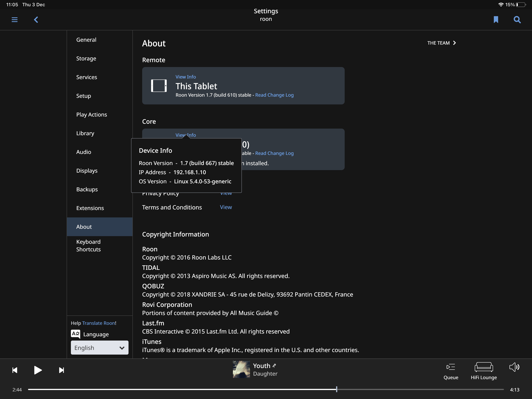Image resolution: width=532 pixels, height=399 pixels.
Task: Open Read Change Log for Remote
Action: point(274,95)
